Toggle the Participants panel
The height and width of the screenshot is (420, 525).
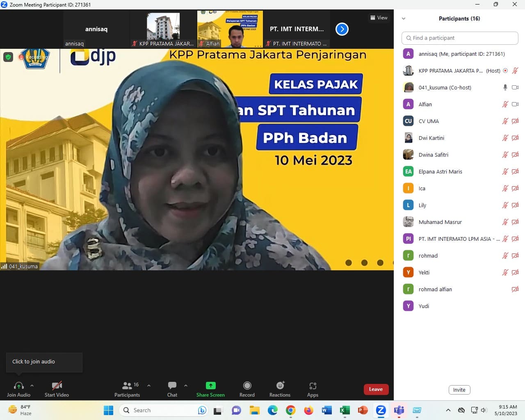pos(127,386)
